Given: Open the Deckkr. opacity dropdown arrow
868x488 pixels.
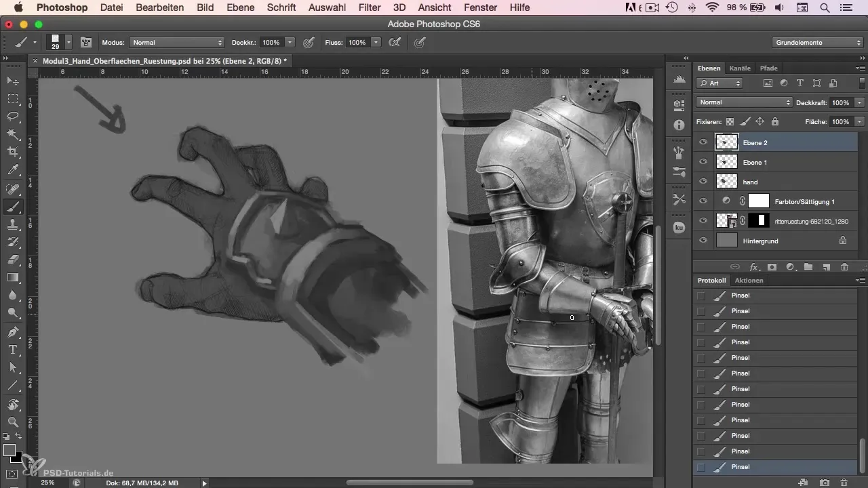Looking at the screenshot, I should point(290,42).
